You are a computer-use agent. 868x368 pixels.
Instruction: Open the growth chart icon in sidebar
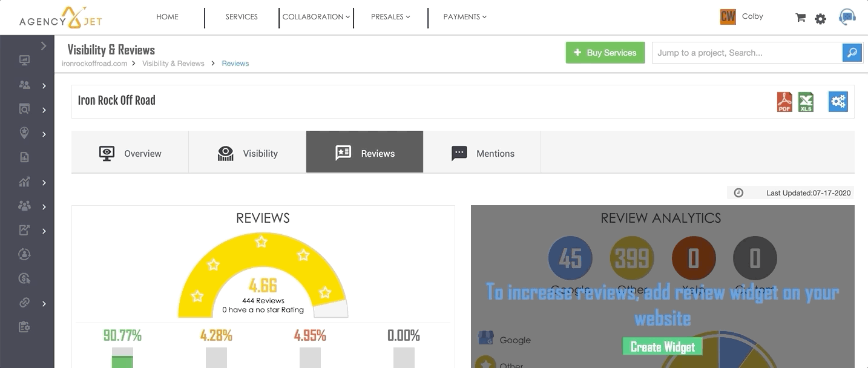24,182
